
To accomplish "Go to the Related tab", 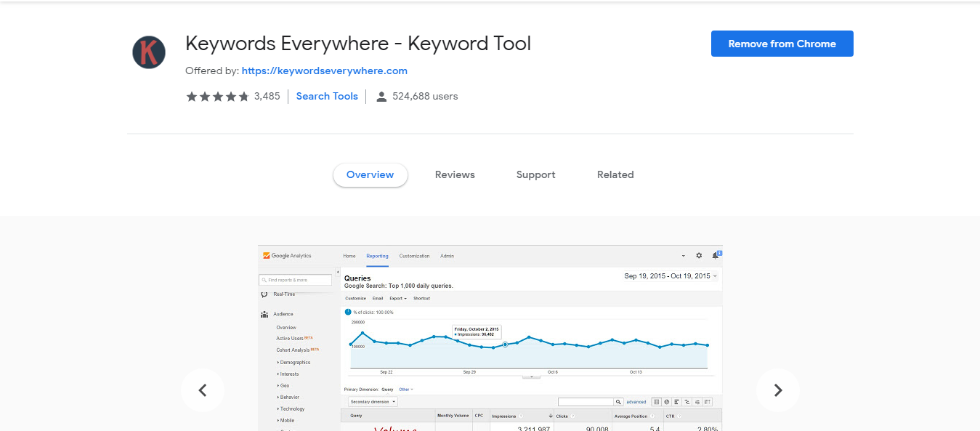I will pos(615,174).
